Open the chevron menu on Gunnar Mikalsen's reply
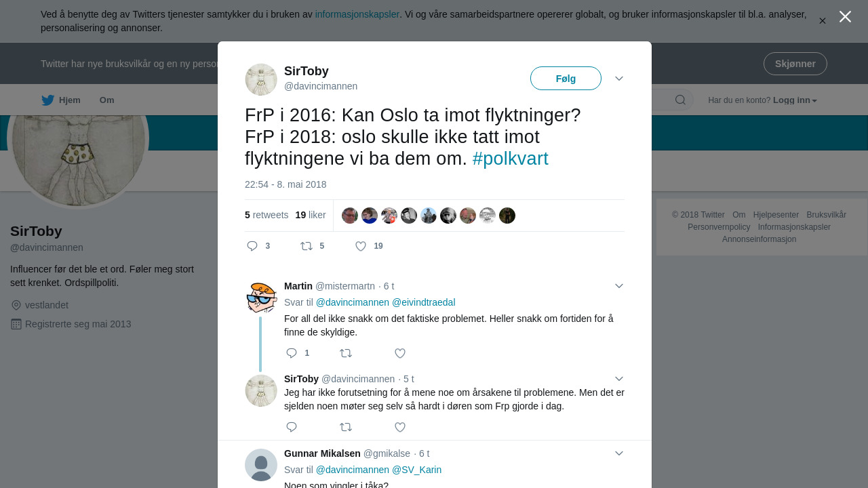 pos(619,453)
